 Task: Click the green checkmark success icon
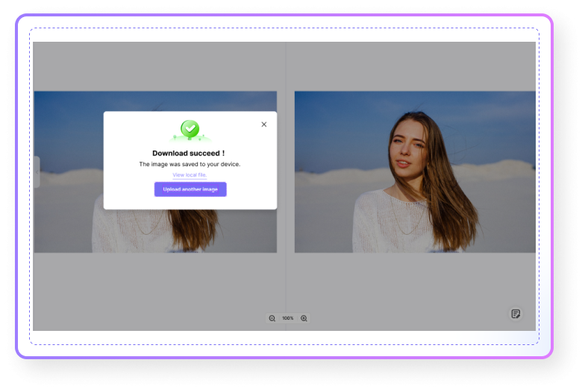pyautogui.click(x=190, y=130)
